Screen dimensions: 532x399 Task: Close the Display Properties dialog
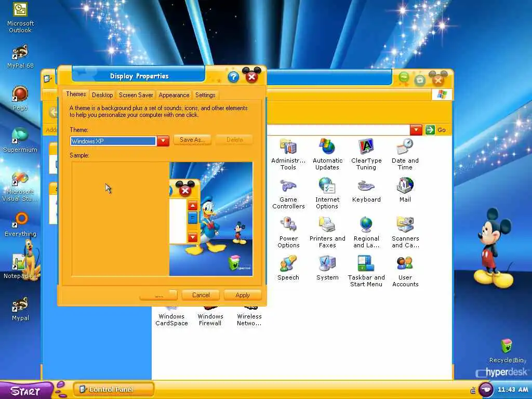click(x=252, y=77)
